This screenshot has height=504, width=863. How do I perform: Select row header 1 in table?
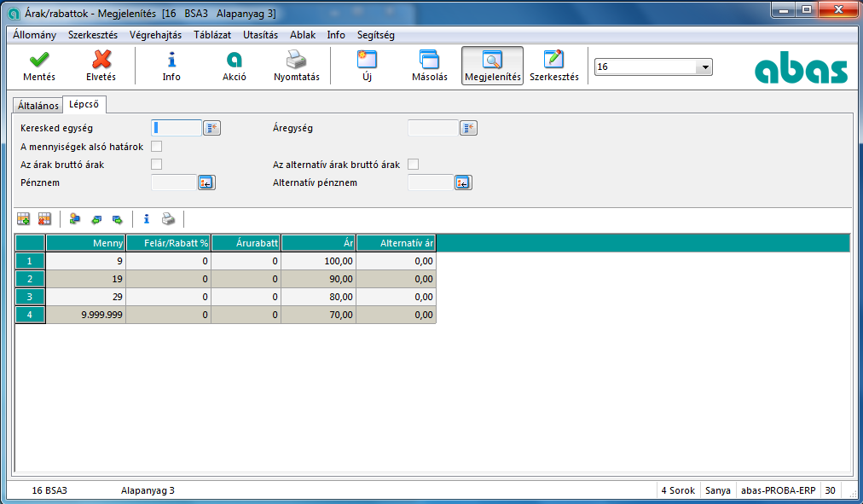coord(30,261)
